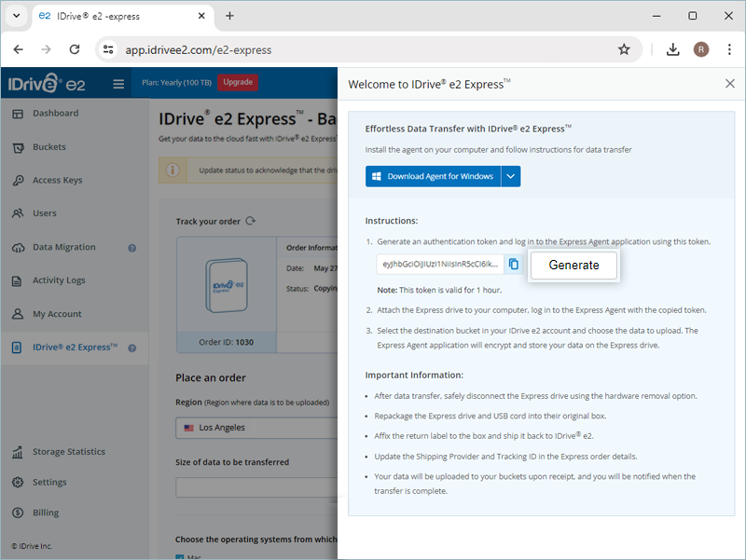Open help icon beside Data Migration

point(132,248)
